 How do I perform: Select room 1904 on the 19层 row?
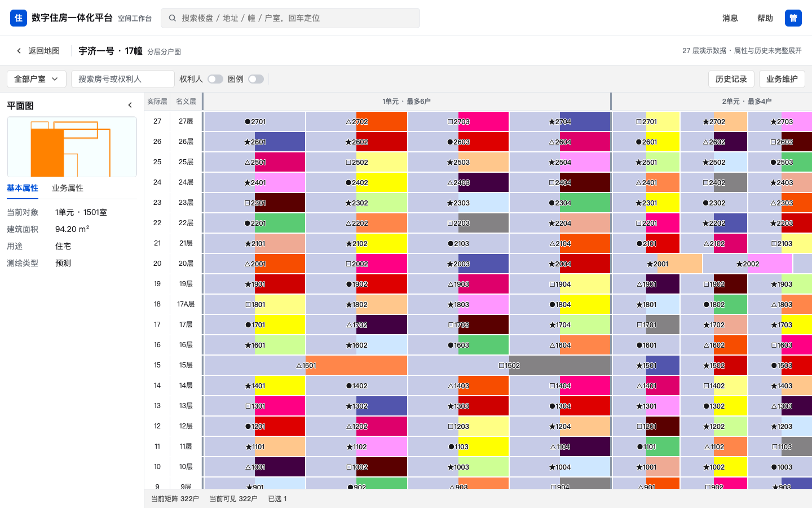[x=560, y=284]
